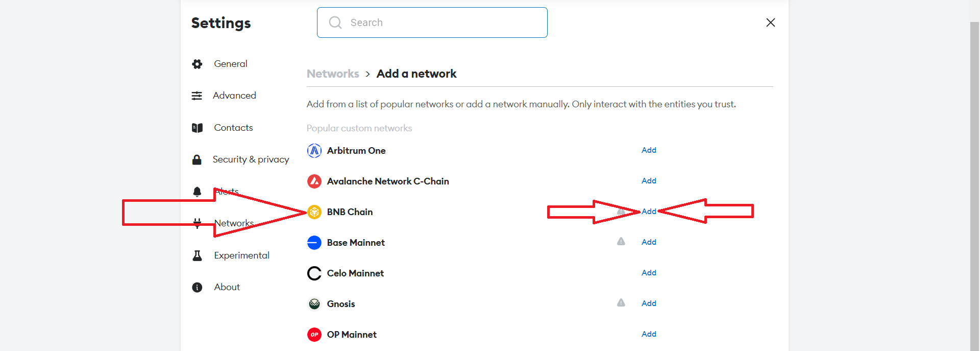Click the Experimental flask icon

coord(197,255)
